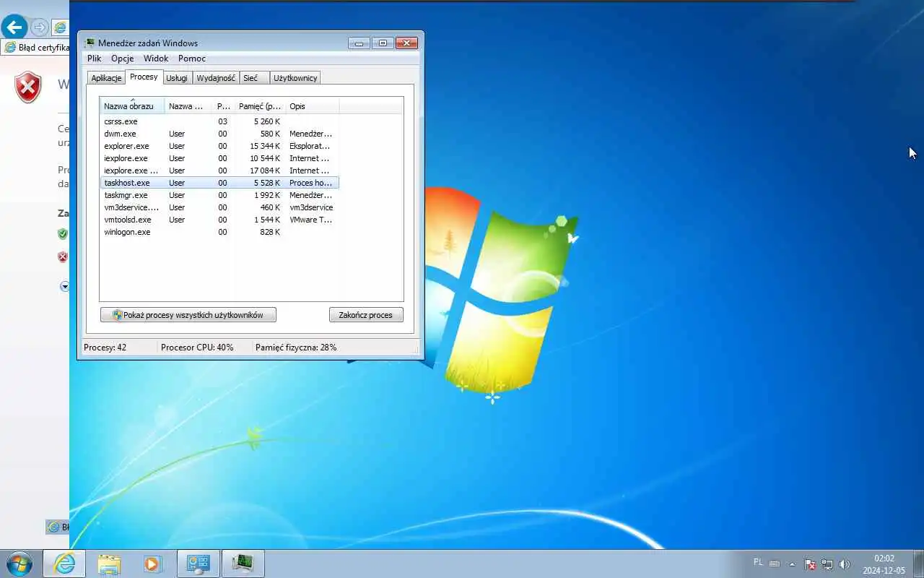The width and height of the screenshot is (924, 578).
Task: Show hidden tray icons arrow
Action: (x=793, y=564)
